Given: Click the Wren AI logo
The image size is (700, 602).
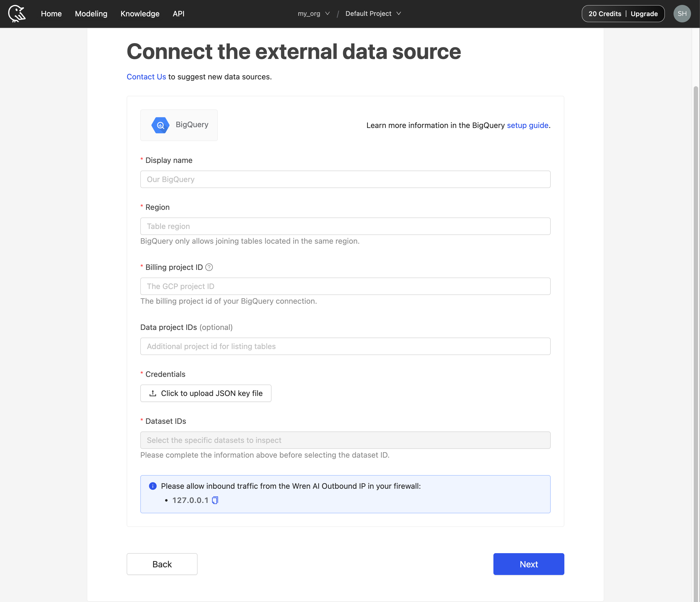Looking at the screenshot, I should [17, 14].
